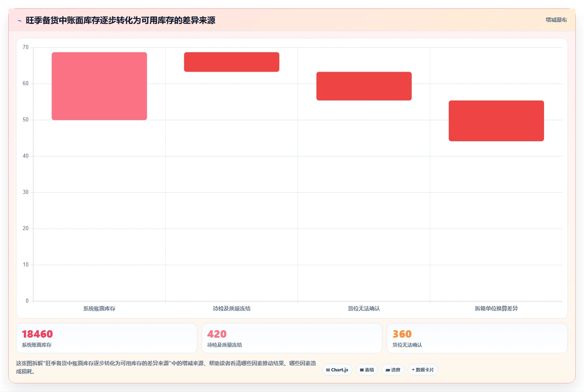Click the 系统账面库存 bar in the chart
This screenshot has height=392, width=584.
pyautogui.click(x=99, y=86)
